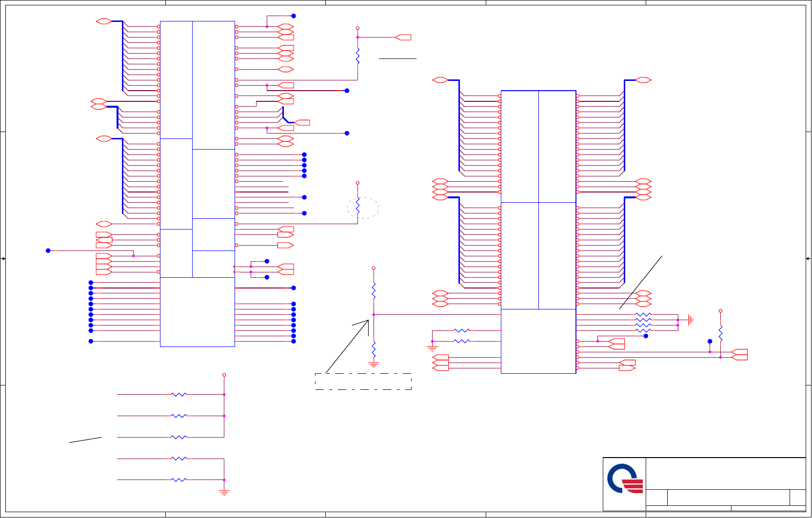Click the ground symbol left of the two-resistor pair

433,348
